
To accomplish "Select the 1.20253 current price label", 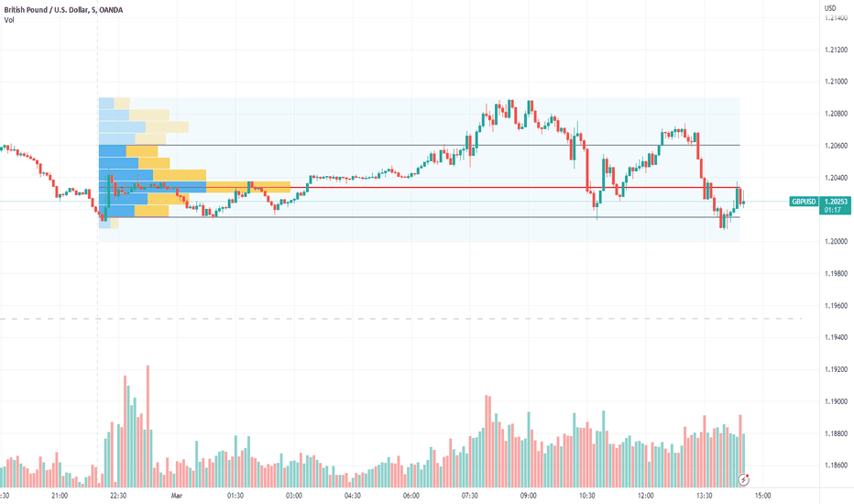I will [x=836, y=202].
